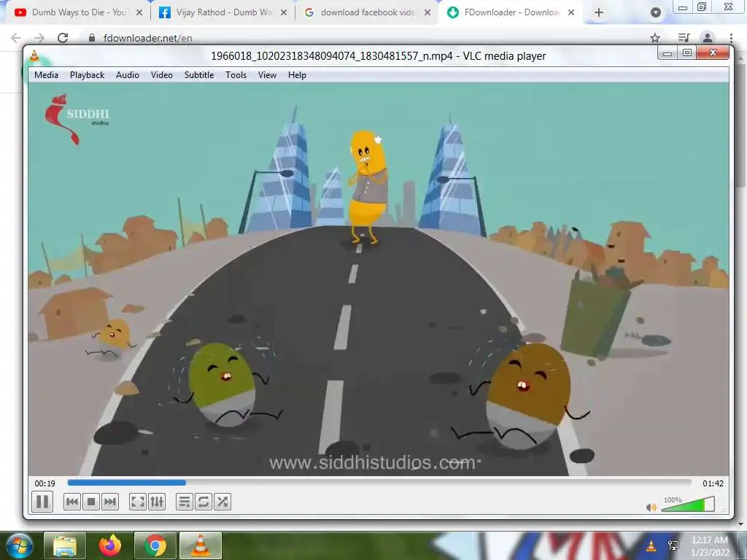Launch Firefox from taskbar
Image resolution: width=747 pixels, height=560 pixels.
110,545
